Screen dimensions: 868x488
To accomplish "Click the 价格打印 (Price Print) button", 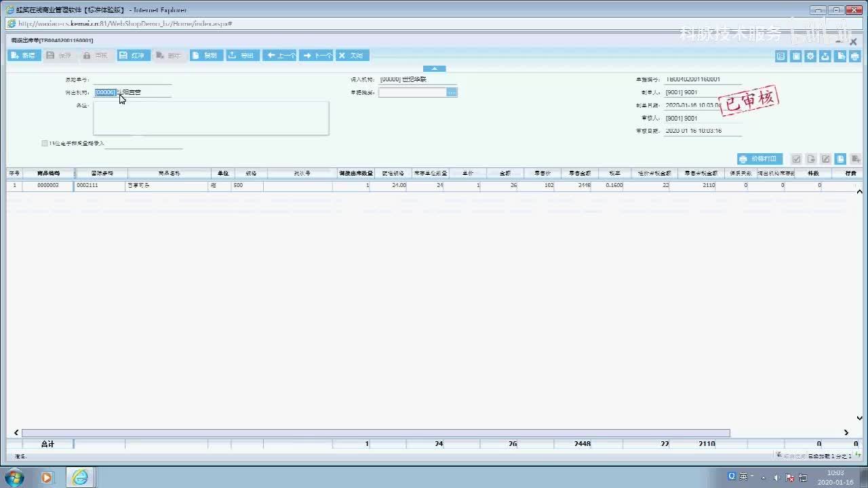I will pos(760,159).
